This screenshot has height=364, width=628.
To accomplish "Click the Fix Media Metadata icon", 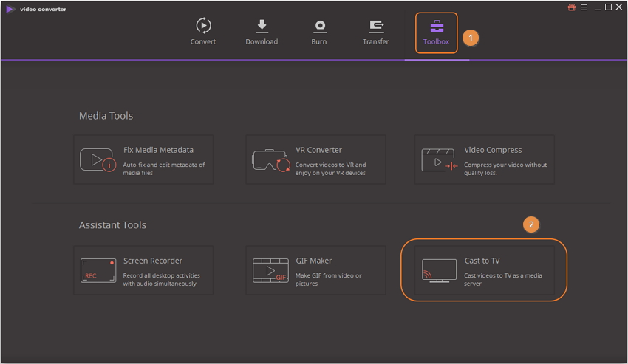I will (98, 159).
